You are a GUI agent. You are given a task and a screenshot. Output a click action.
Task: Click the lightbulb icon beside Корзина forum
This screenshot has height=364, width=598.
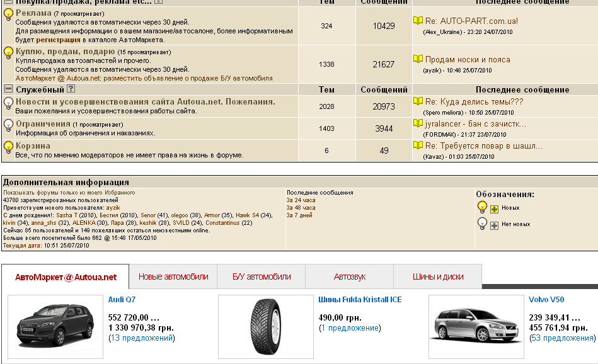click(8, 147)
